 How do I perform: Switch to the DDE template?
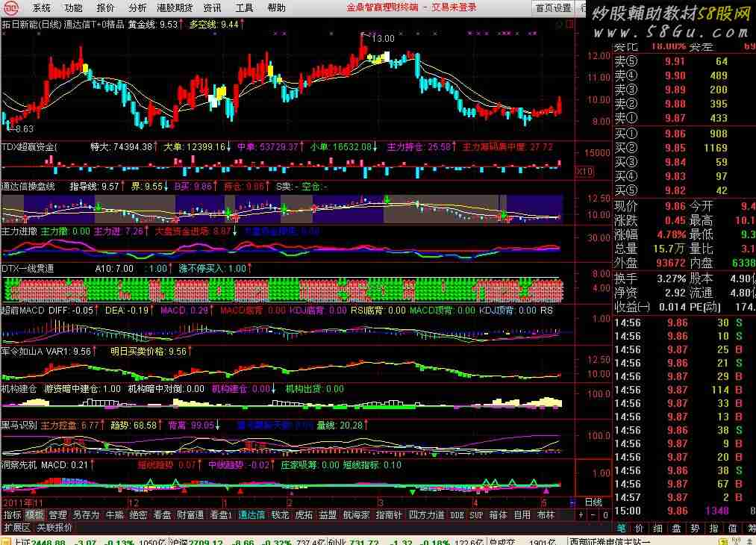tap(457, 515)
